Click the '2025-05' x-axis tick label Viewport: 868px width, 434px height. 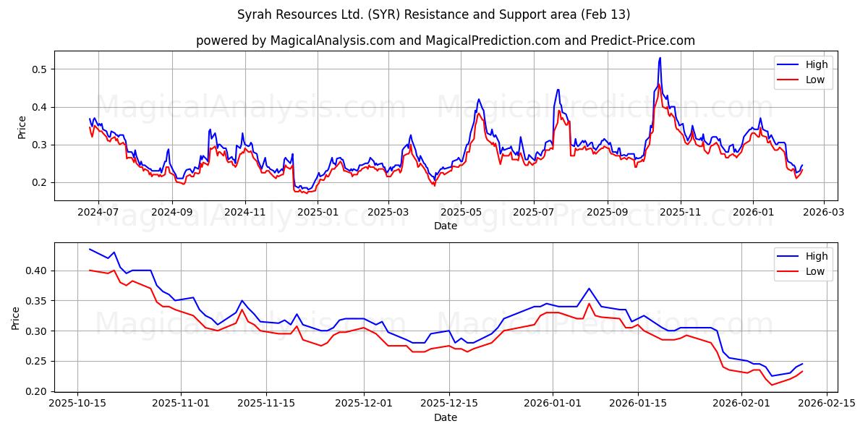[461, 213]
